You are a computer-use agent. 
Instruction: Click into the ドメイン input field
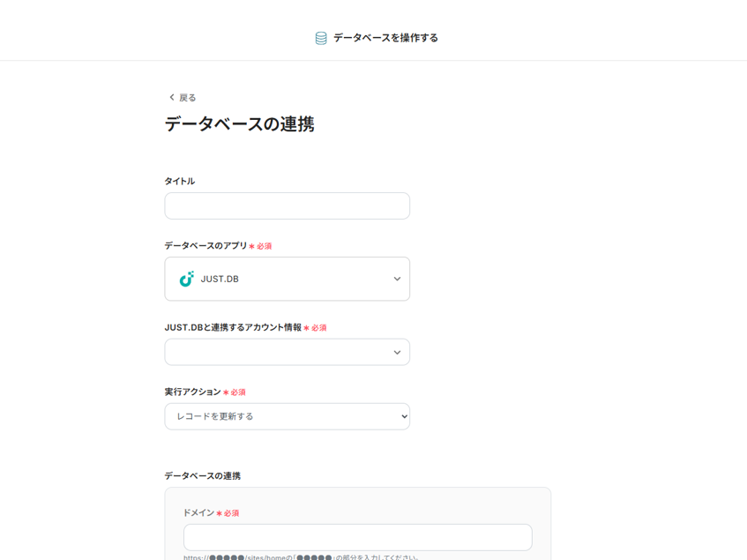[x=357, y=537]
